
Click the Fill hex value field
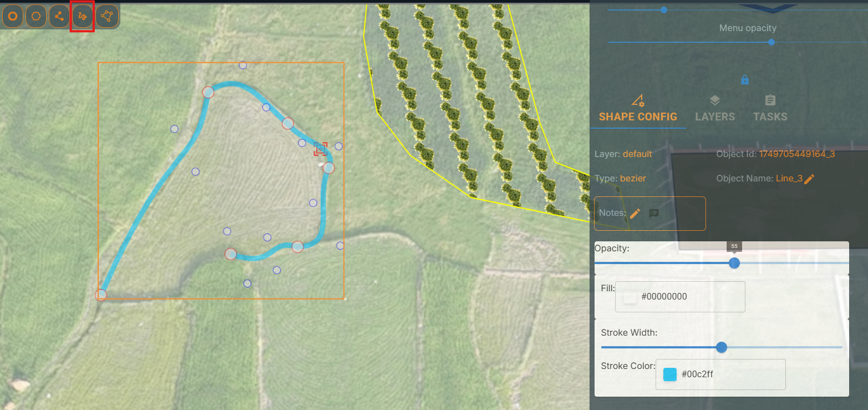point(688,297)
